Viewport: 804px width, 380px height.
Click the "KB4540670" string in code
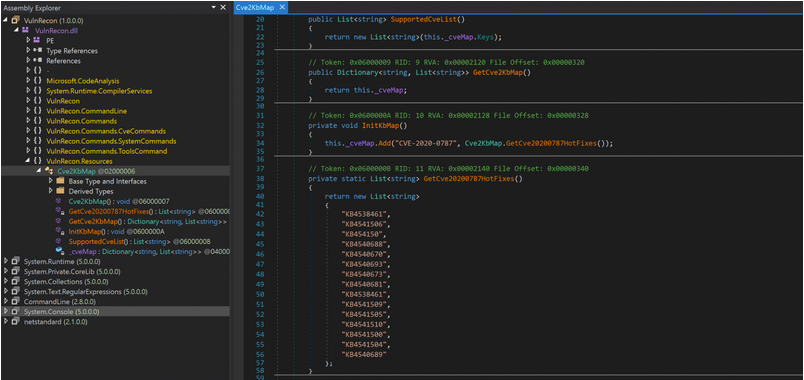pos(365,254)
